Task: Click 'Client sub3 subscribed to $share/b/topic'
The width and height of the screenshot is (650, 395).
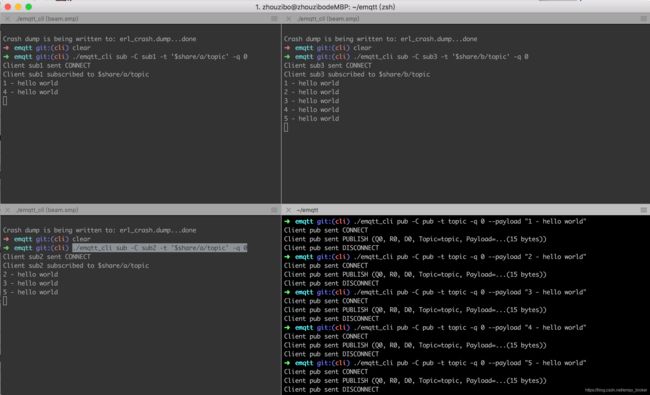Action: (357, 75)
